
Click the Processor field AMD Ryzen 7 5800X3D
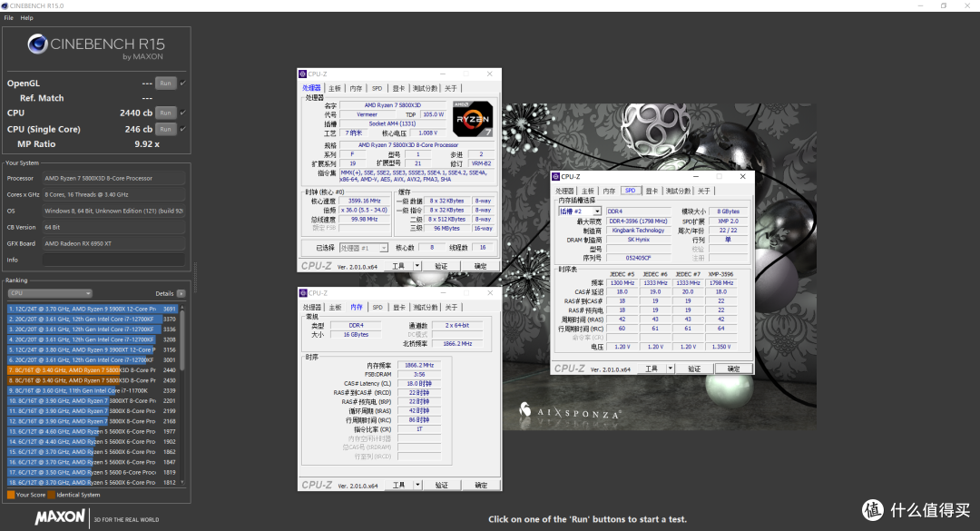tap(113, 178)
